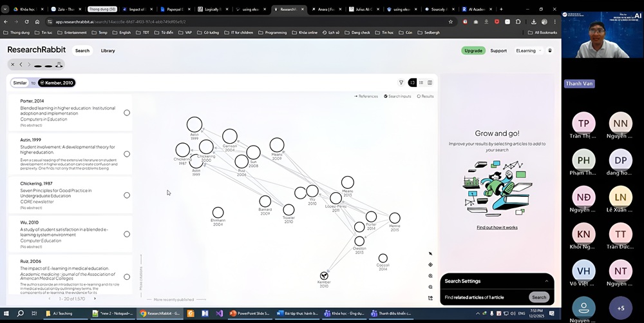Image resolution: width=644 pixels, height=323 pixels.
Task: Switch to column view layout icon
Action: click(x=430, y=83)
